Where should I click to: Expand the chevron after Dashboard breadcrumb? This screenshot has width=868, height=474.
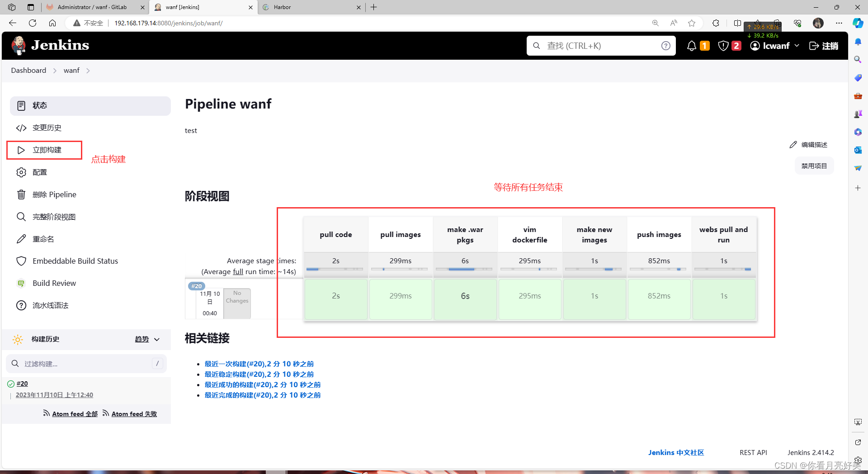(55, 71)
